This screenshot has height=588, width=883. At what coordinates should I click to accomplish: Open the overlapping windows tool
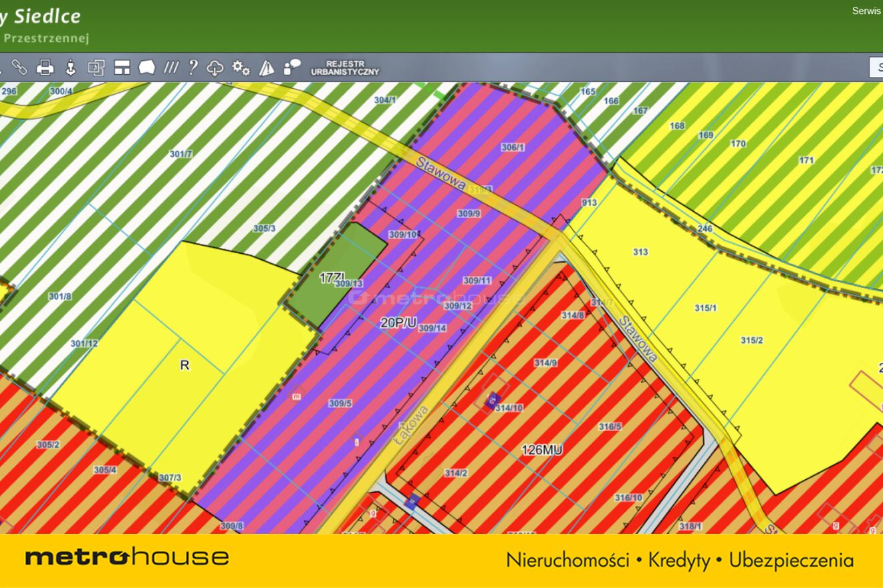(96, 67)
